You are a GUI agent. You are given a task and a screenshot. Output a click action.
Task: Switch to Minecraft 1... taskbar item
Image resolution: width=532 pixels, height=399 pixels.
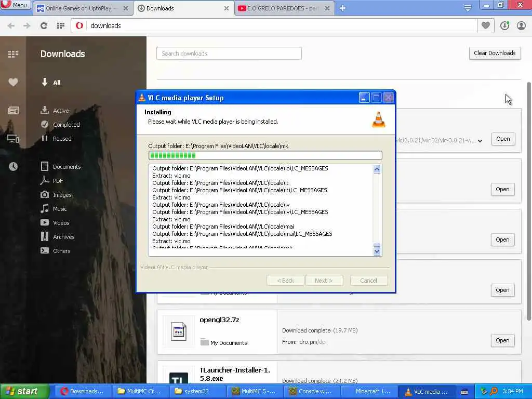(369, 391)
